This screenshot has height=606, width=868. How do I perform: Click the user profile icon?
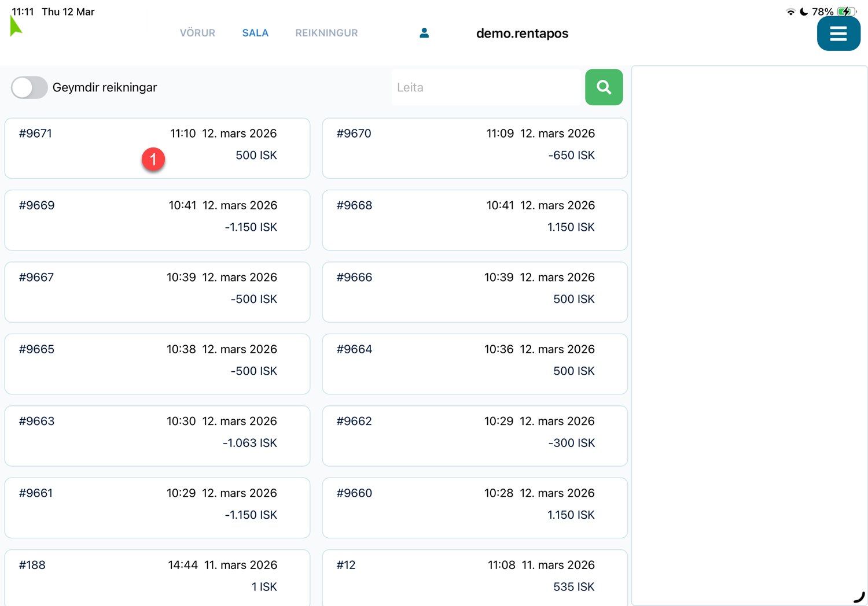[424, 33]
